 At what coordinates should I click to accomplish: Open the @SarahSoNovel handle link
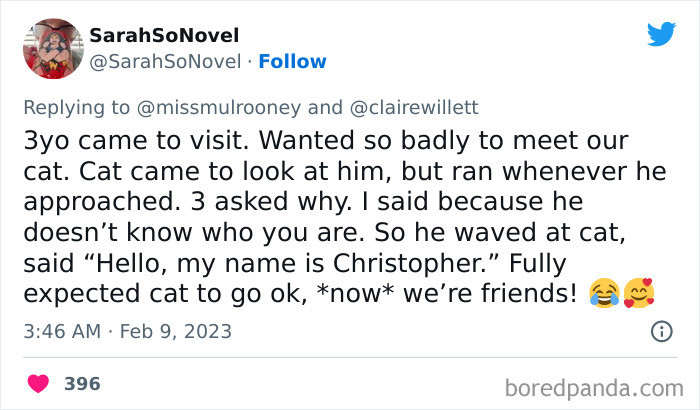(x=165, y=61)
